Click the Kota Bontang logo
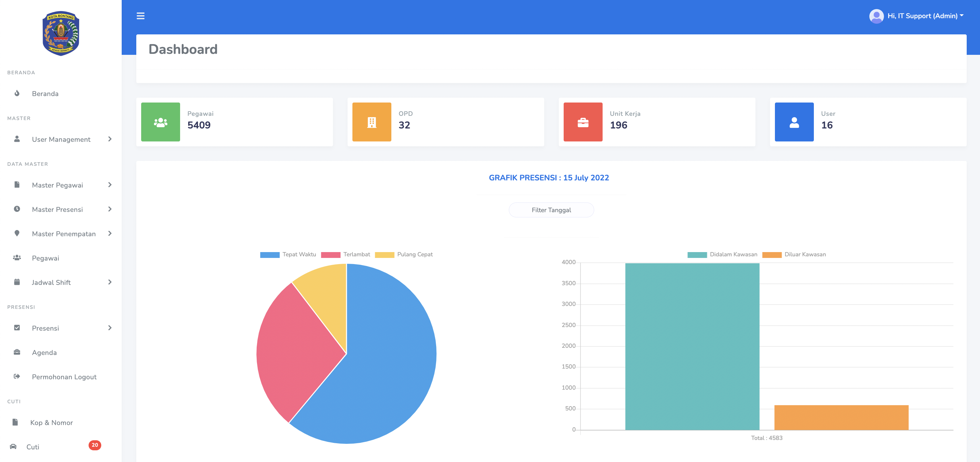 61,33
